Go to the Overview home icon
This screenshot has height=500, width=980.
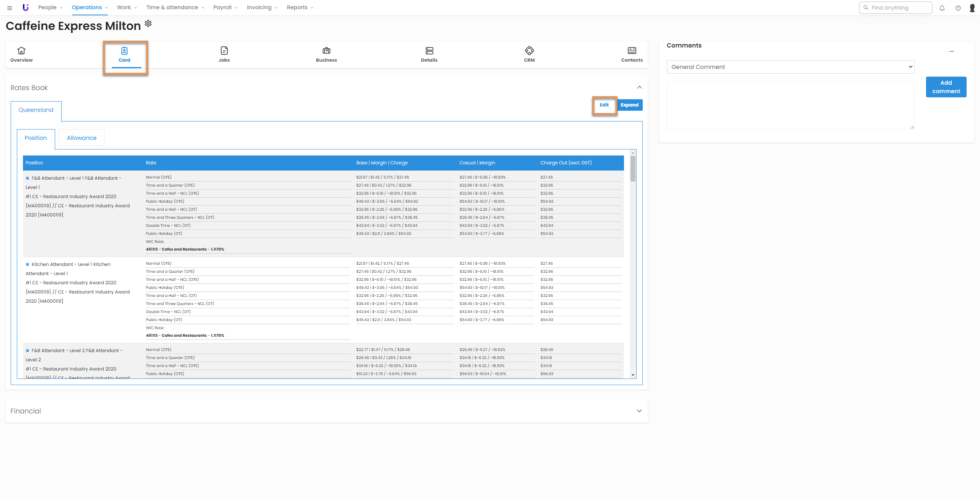(21, 51)
